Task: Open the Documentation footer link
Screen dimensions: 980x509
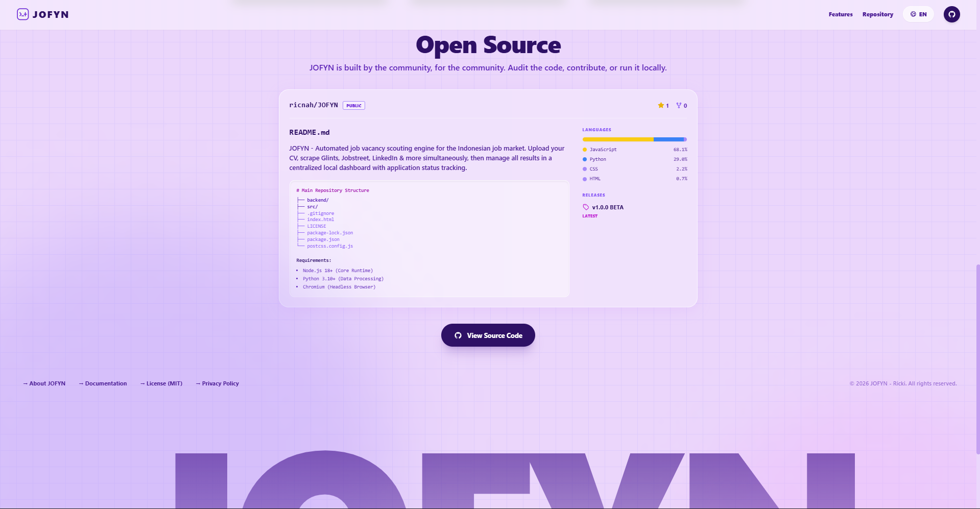Action: click(x=103, y=383)
